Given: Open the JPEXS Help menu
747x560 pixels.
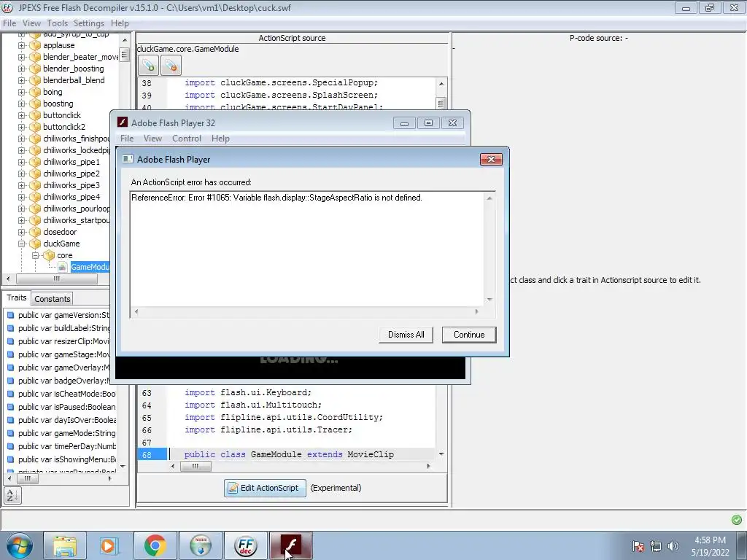Looking at the screenshot, I should pyautogui.click(x=120, y=23).
